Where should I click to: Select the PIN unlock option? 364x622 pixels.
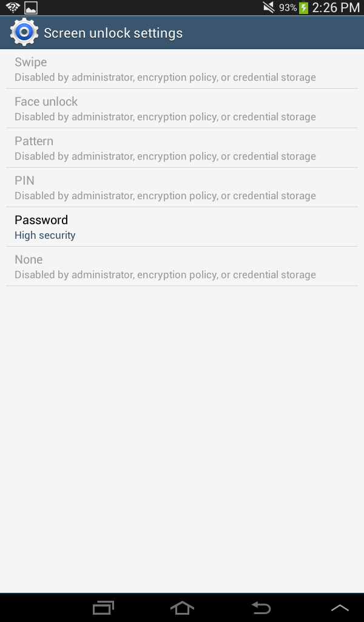(x=182, y=187)
